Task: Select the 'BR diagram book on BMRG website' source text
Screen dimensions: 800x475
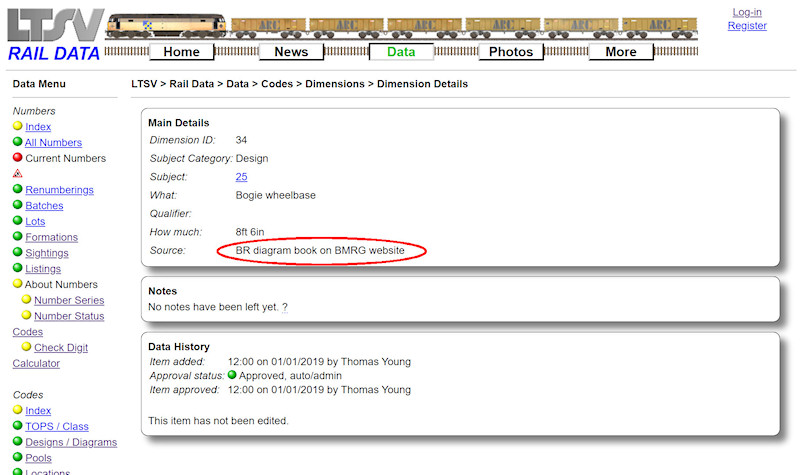Action: pos(320,251)
